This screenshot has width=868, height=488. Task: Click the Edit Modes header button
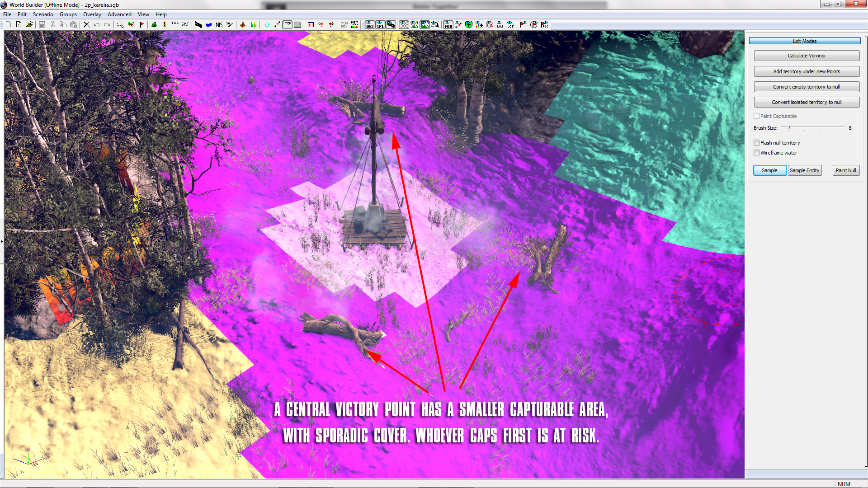[x=805, y=41]
